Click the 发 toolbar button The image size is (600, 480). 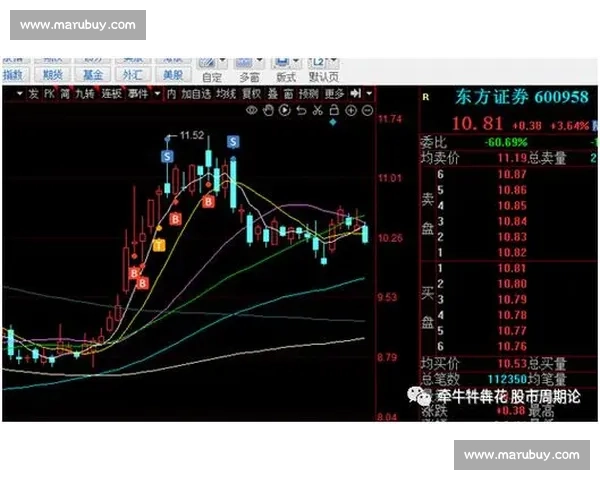click(x=34, y=93)
